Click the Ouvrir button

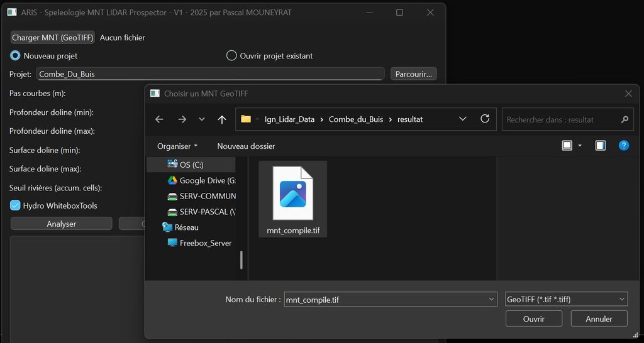tap(533, 318)
